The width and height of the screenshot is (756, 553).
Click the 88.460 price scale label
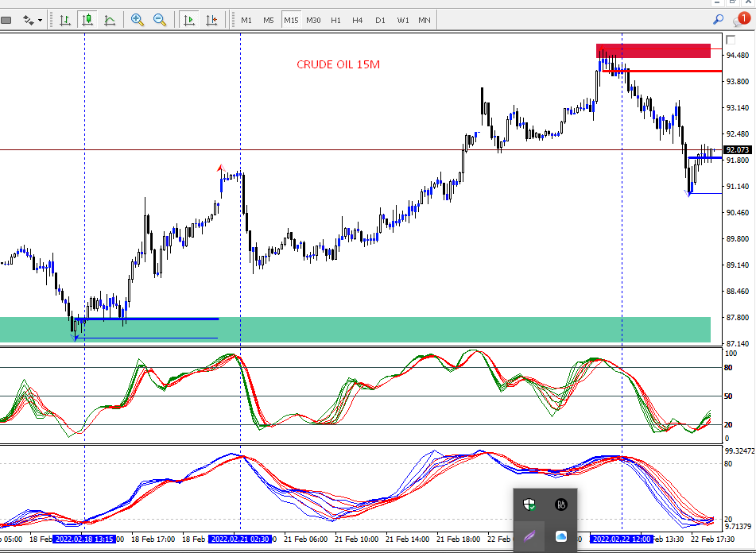738,291
